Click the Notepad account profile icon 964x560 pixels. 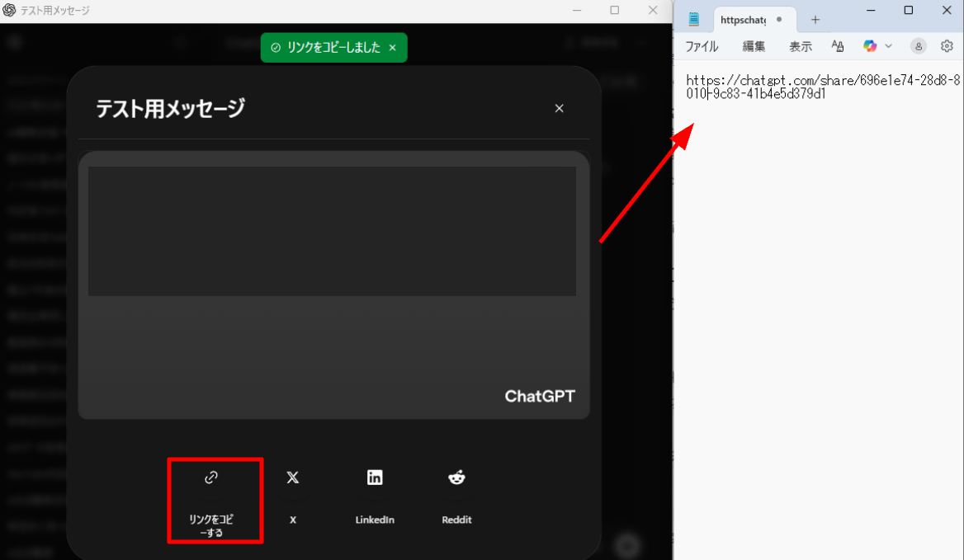(918, 46)
